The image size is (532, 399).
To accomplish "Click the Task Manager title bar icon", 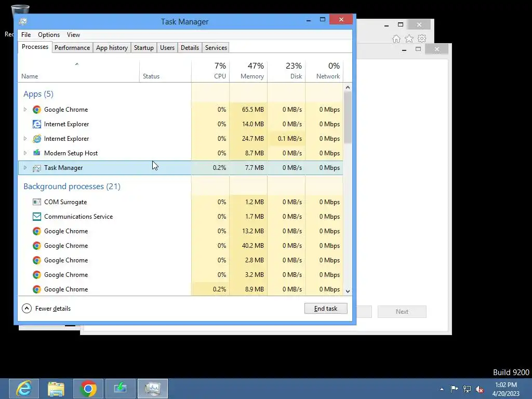I will point(23,21).
